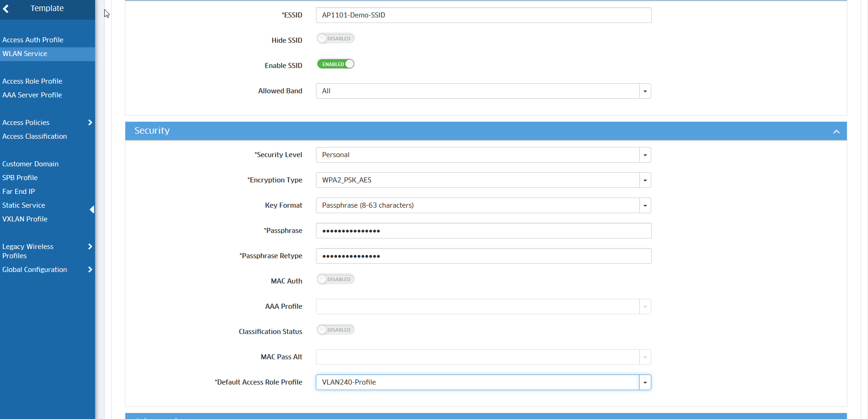Open the Encryption Type dropdown
This screenshot has height=419, width=868.
pos(645,180)
